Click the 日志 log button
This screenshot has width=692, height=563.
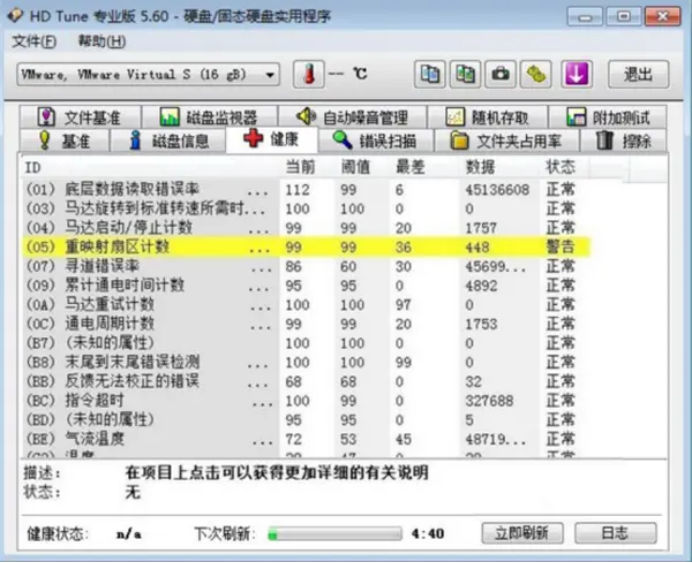coord(615,533)
